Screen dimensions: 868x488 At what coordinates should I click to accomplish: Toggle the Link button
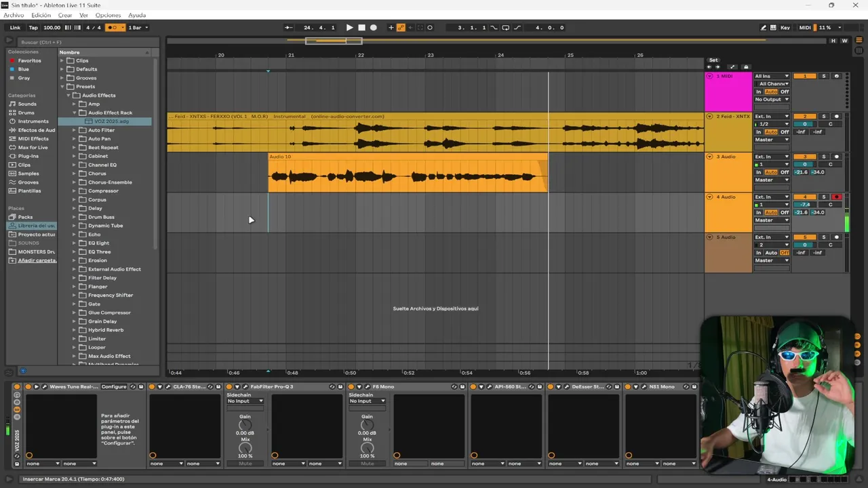tap(15, 28)
